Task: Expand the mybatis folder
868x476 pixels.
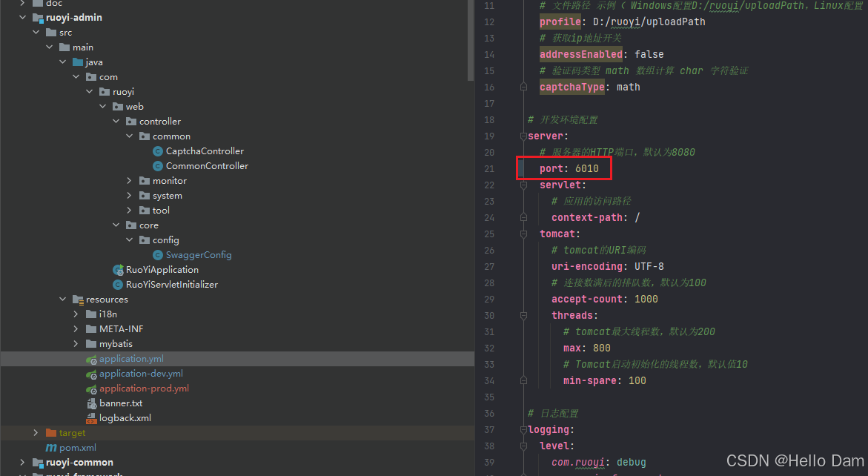Action: coord(76,344)
